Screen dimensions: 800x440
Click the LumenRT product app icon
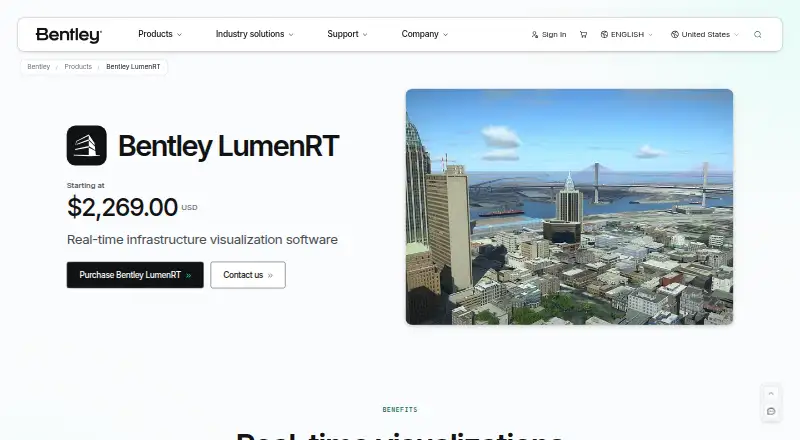click(x=87, y=145)
